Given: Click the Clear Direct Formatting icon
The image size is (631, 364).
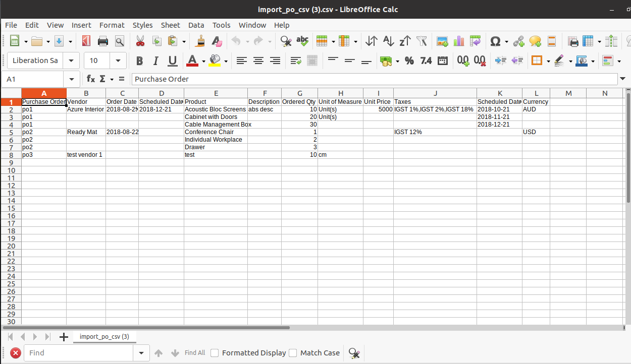Looking at the screenshot, I should [217, 41].
